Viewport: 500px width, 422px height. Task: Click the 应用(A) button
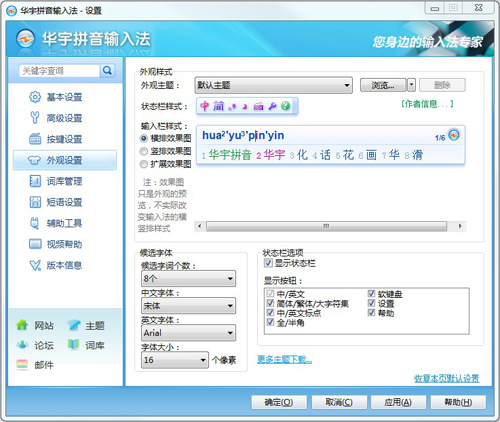[x=398, y=402]
